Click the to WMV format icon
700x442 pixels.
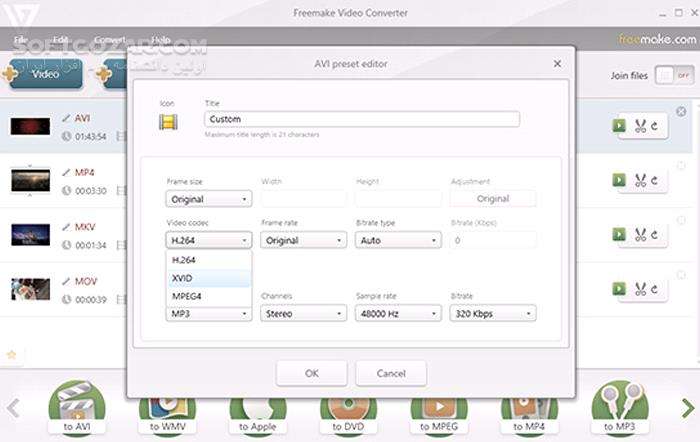click(167, 416)
